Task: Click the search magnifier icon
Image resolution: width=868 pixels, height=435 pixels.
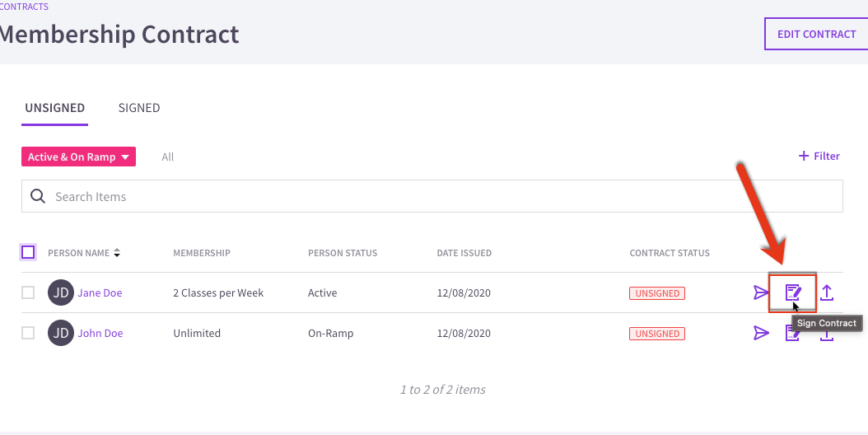Action: tap(38, 196)
